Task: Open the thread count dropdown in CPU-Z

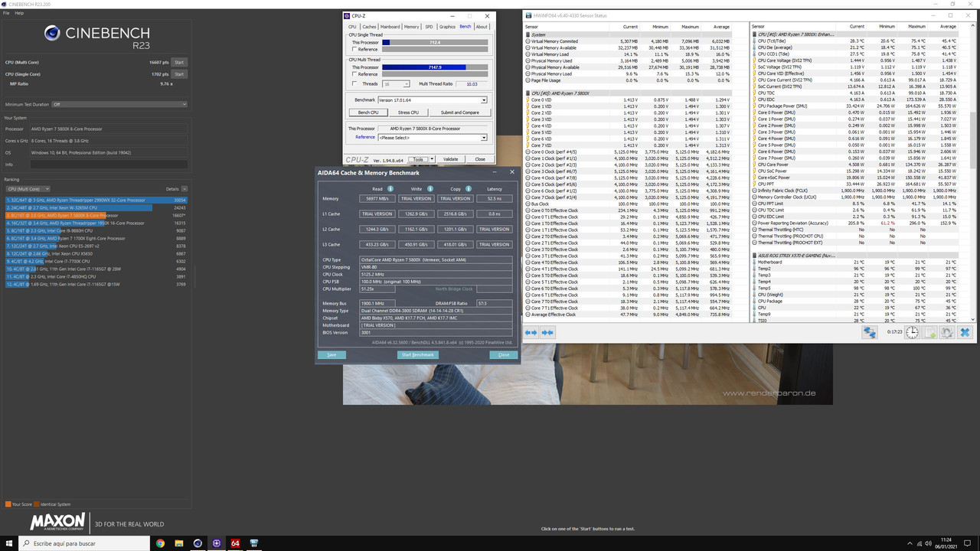Action: click(396, 84)
